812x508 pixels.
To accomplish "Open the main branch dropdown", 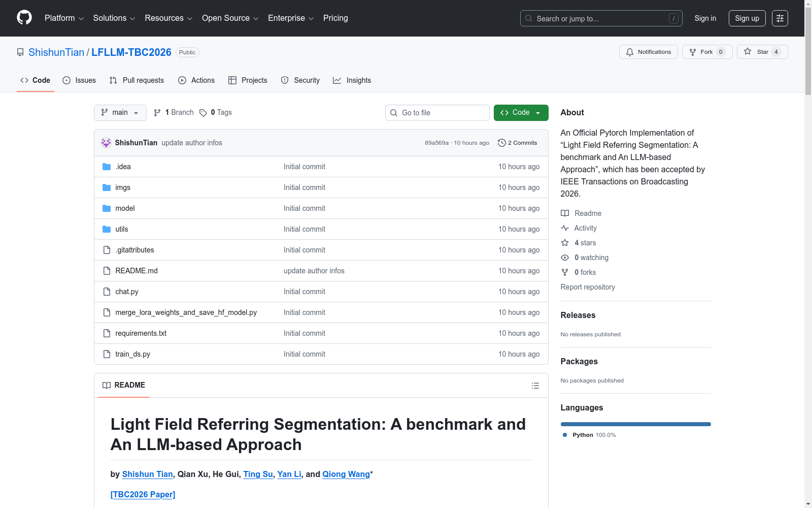I will [x=120, y=113].
